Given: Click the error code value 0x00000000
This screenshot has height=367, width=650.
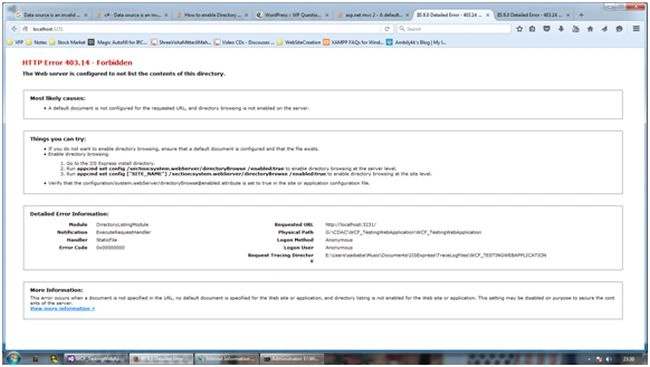Looking at the screenshot, I should pos(110,248).
